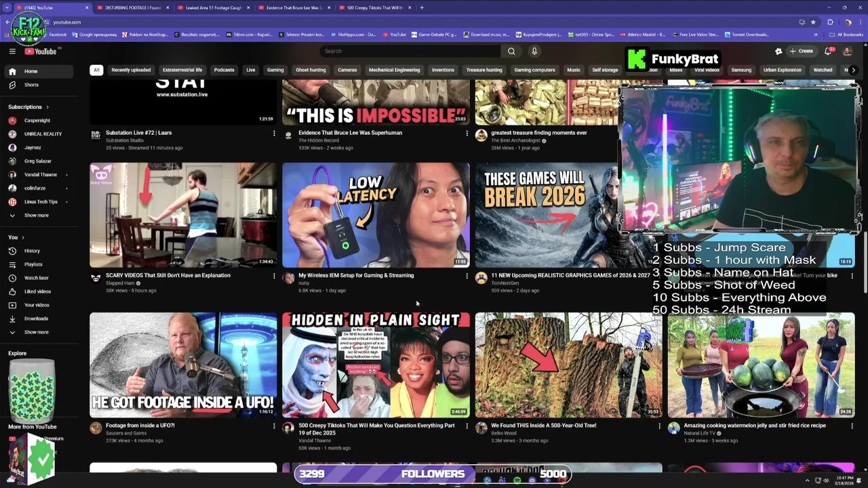Select the Ghost hunting chip

(x=311, y=70)
